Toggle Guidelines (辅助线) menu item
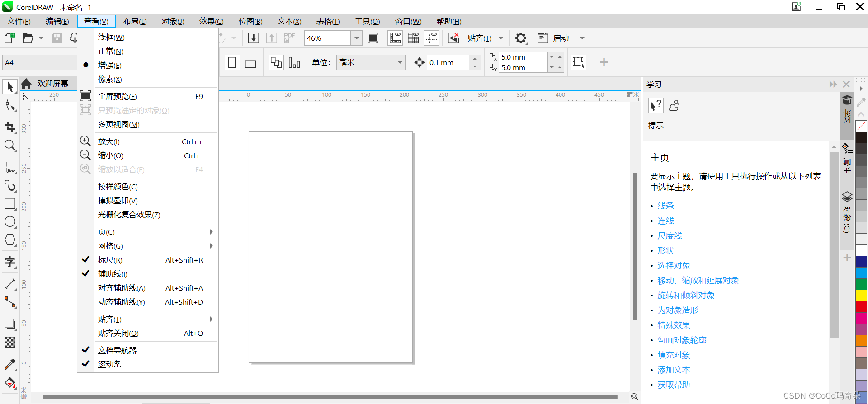The height and width of the screenshot is (404, 868). pos(148,274)
